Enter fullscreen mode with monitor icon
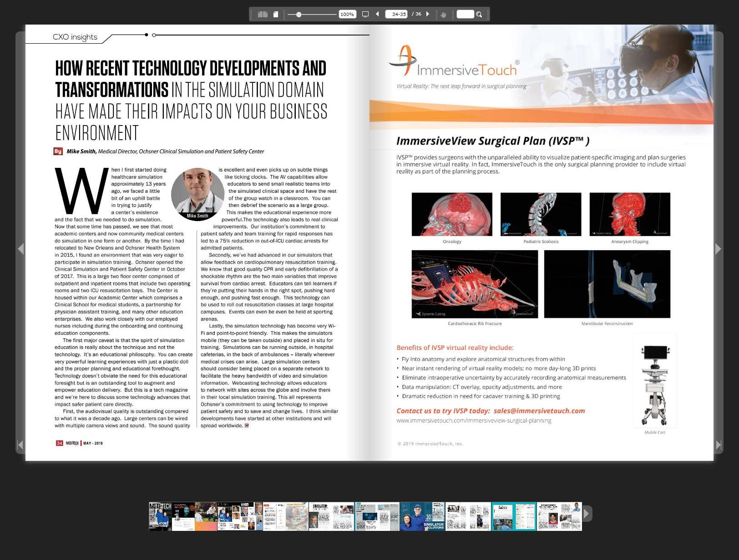The height and width of the screenshot is (560, 739). point(365,15)
